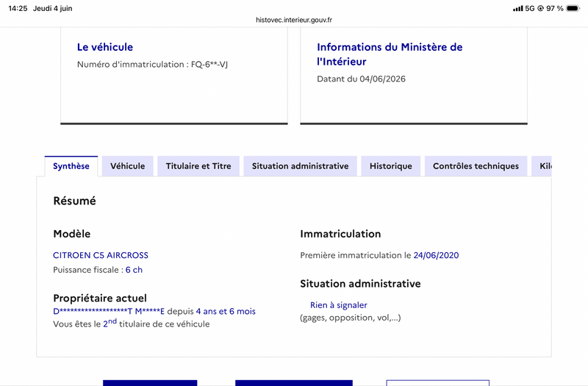Click the registration number FQ-6**-VJ text

point(209,65)
